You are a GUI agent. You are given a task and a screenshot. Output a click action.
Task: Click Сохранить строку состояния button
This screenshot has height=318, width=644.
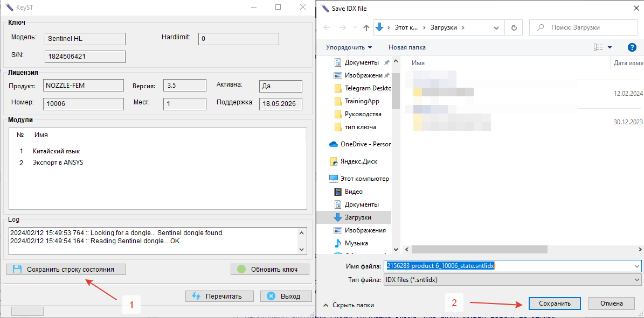click(x=66, y=269)
